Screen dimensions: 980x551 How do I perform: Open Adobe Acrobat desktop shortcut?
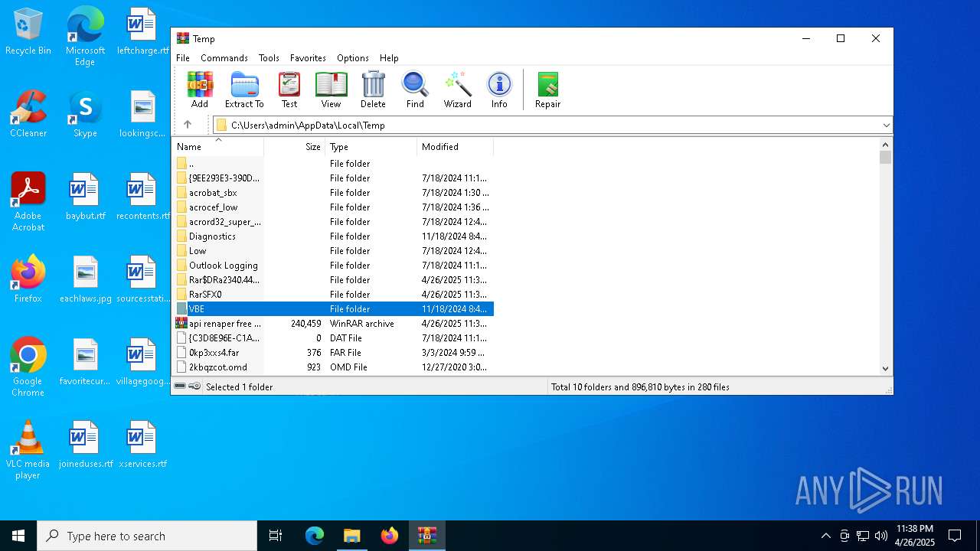click(28, 202)
